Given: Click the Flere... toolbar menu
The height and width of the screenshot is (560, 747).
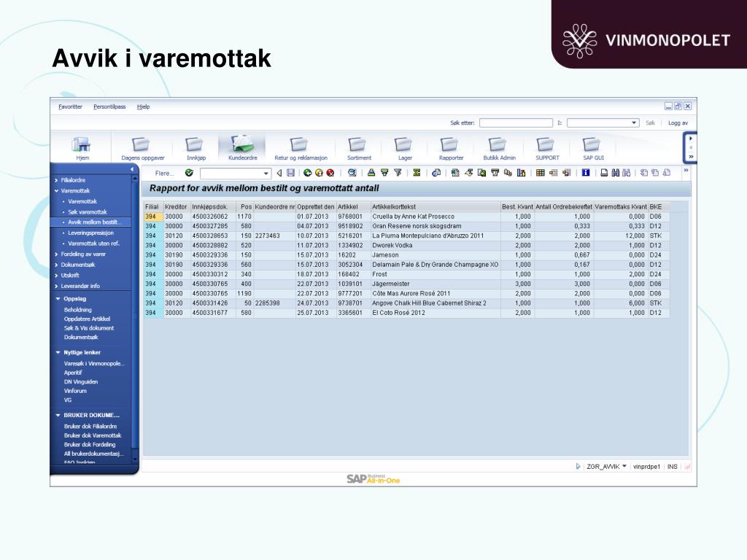Looking at the screenshot, I should [x=164, y=174].
